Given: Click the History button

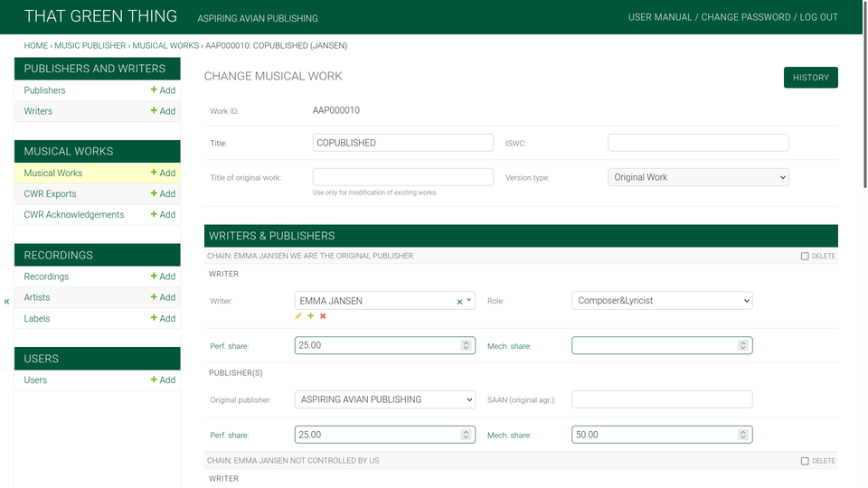Looking at the screenshot, I should coord(810,78).
